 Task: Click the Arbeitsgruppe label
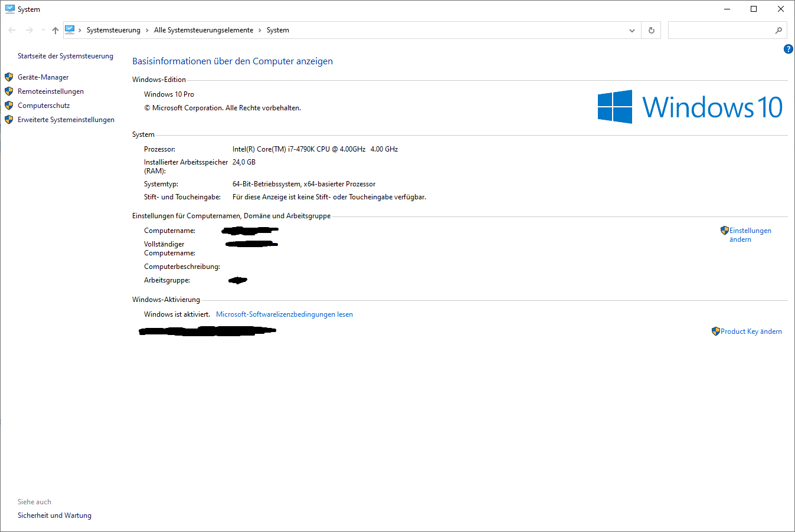click(167, 280)
